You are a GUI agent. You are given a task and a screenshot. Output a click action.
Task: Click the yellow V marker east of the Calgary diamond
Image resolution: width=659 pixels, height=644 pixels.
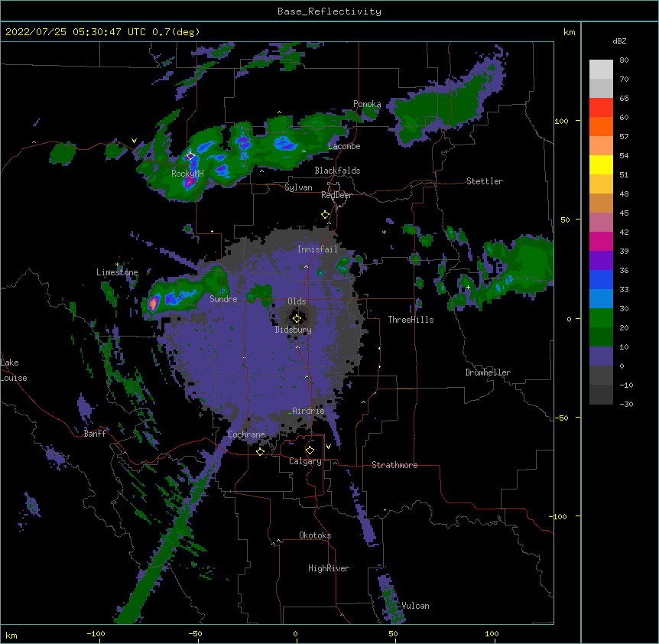click(x=328, y=447)
